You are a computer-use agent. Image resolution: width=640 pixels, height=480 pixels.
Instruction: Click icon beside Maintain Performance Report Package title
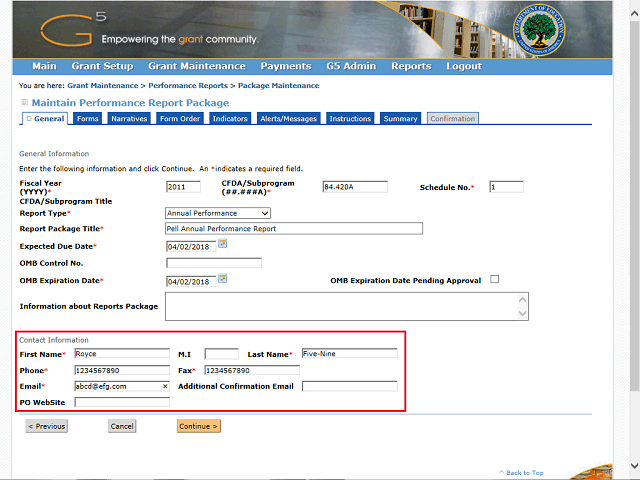25,102
